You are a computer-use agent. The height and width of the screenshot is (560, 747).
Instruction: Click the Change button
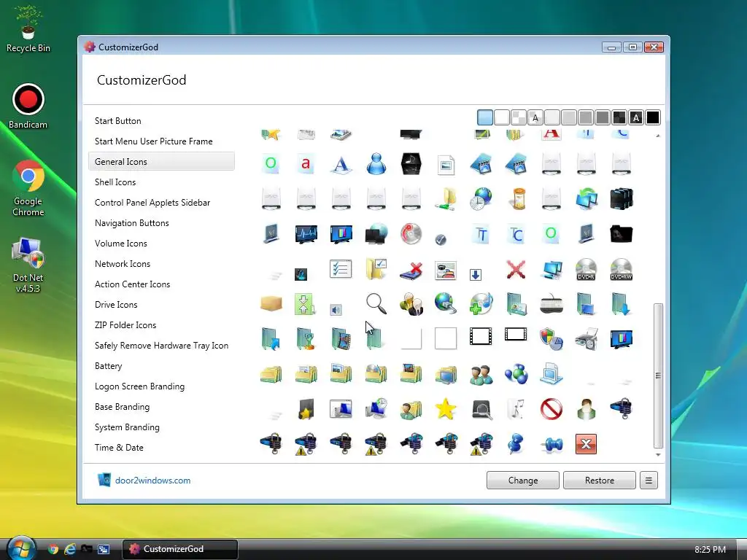pyautogui.click(x=522, y=481)
